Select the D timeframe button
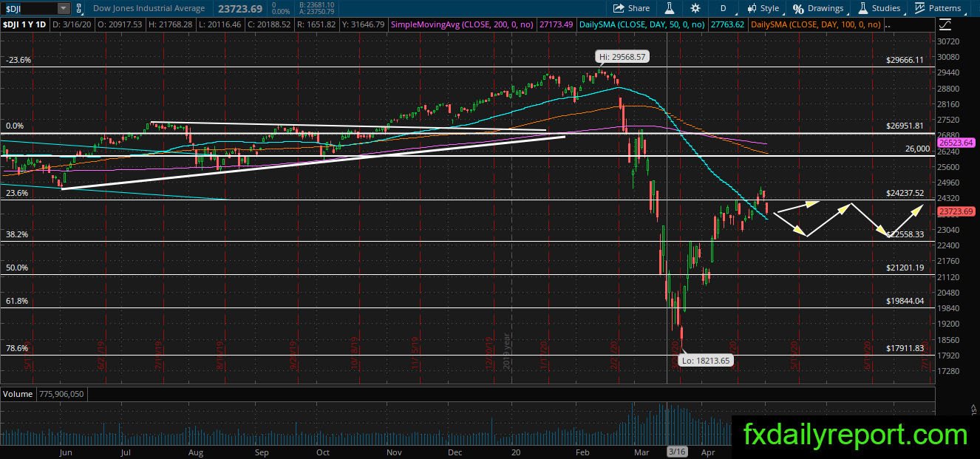 point(723,8)
